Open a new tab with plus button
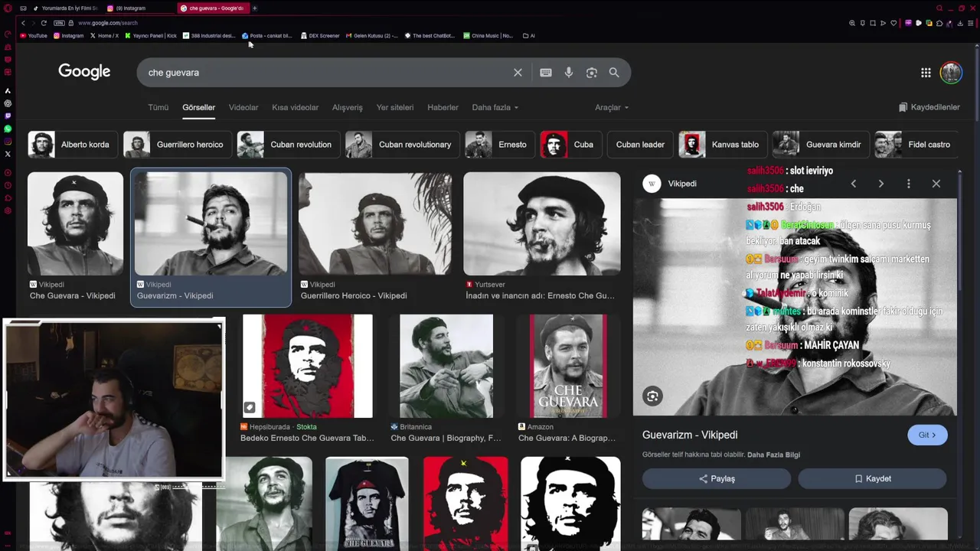This screenshot has width=980, height=551. click(255, 8)
